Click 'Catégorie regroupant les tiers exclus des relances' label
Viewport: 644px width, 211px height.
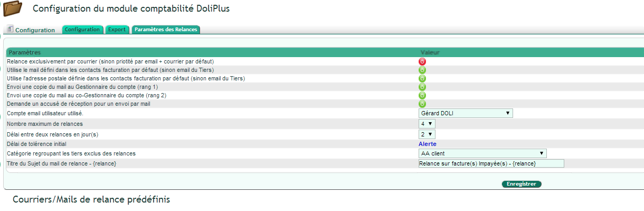click(x=71, y=153)
